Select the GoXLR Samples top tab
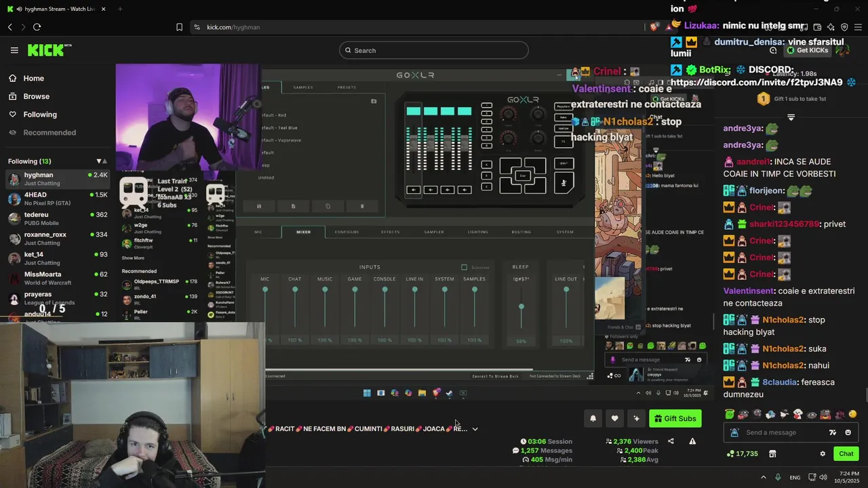 303,87
